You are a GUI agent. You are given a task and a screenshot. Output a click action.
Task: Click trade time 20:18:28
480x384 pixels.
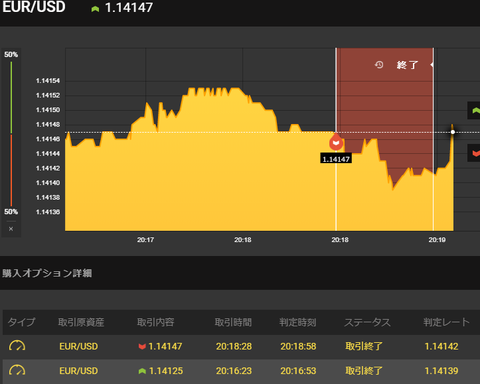click(234, 346)
